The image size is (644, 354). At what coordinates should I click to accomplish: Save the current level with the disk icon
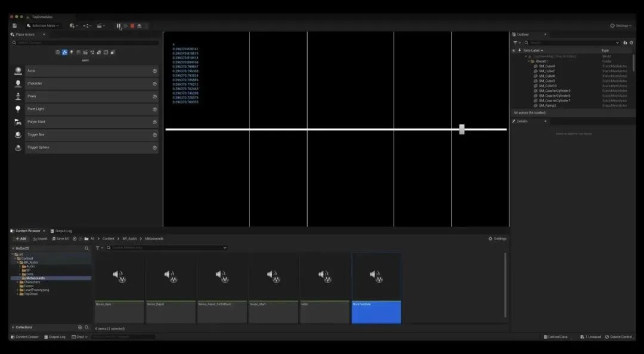14,26
